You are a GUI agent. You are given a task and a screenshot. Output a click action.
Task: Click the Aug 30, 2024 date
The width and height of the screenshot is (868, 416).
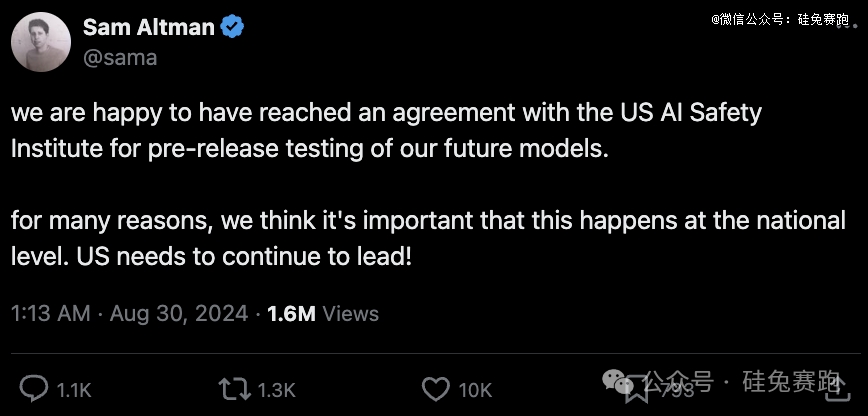pyautogui.click(x=179, y=313)
